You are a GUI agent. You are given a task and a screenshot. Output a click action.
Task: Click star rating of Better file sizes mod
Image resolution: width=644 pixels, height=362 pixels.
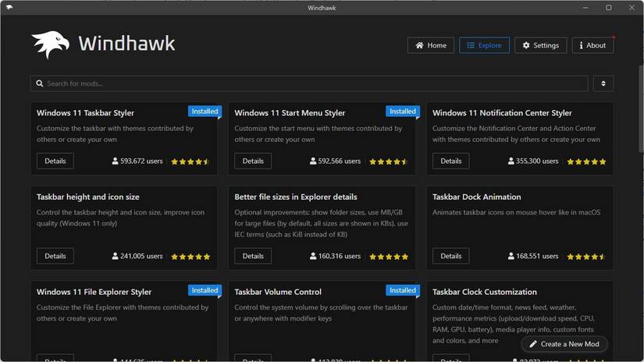389,257
